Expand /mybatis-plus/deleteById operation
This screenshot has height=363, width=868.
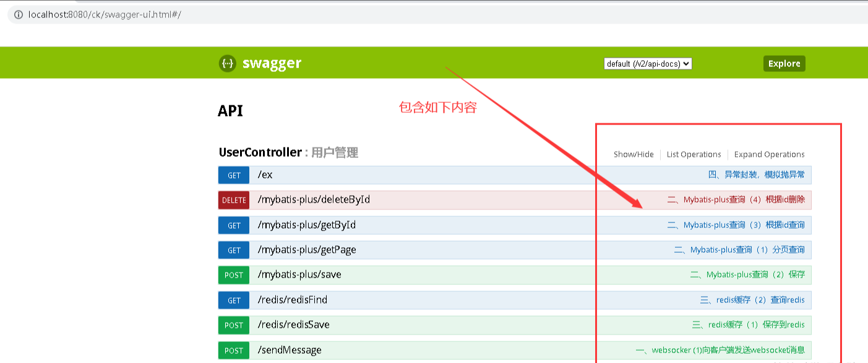(x=314, y=200)
